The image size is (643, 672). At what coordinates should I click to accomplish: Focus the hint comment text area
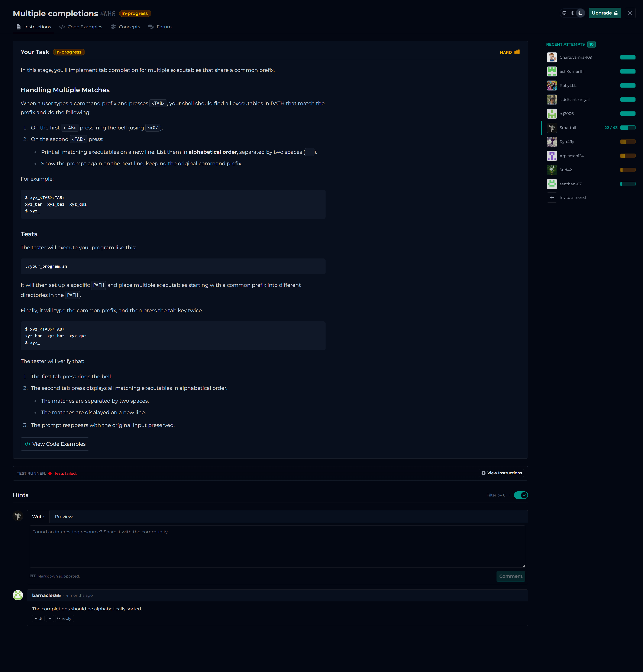coord(277,546)
